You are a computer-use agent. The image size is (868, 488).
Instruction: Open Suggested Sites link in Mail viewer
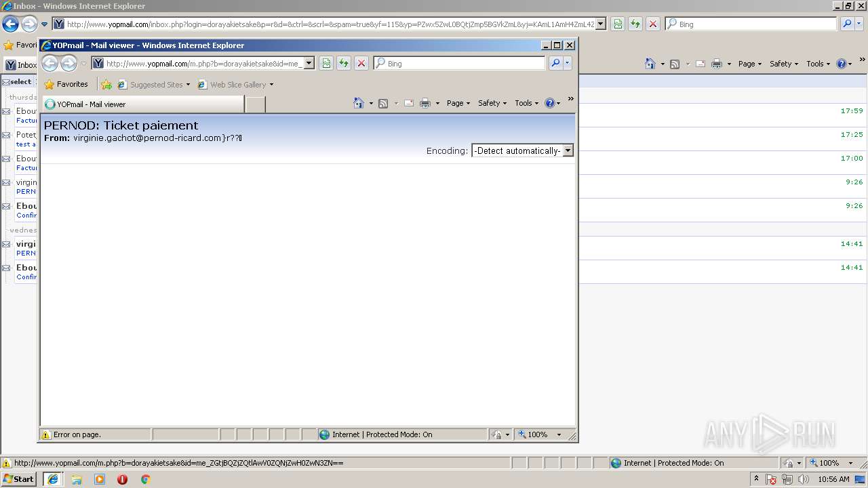click(154, 85)
